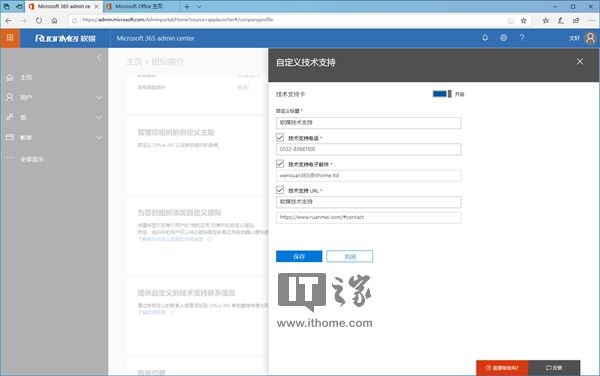Click the support URL title field

368,202
